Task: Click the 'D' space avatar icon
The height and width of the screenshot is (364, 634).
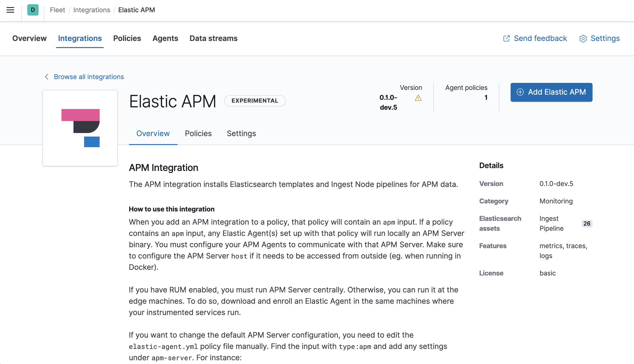Action: [33, 10]
